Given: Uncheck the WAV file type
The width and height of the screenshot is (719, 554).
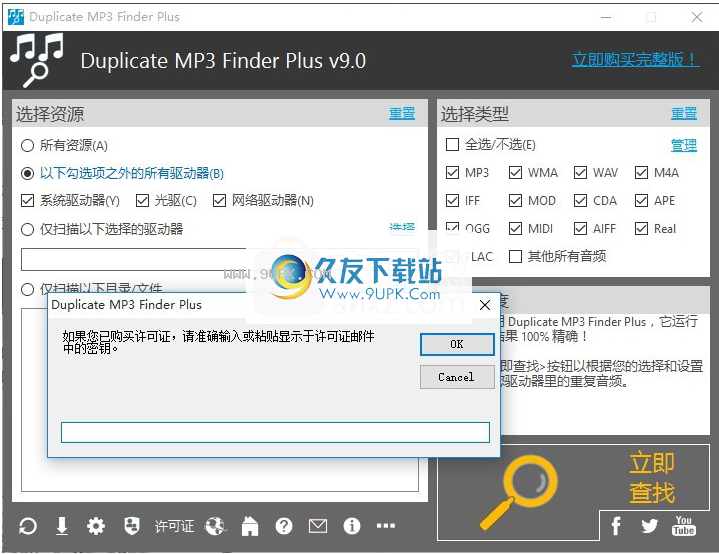Looking at the screenshot, I should click(x=581, y=173).
